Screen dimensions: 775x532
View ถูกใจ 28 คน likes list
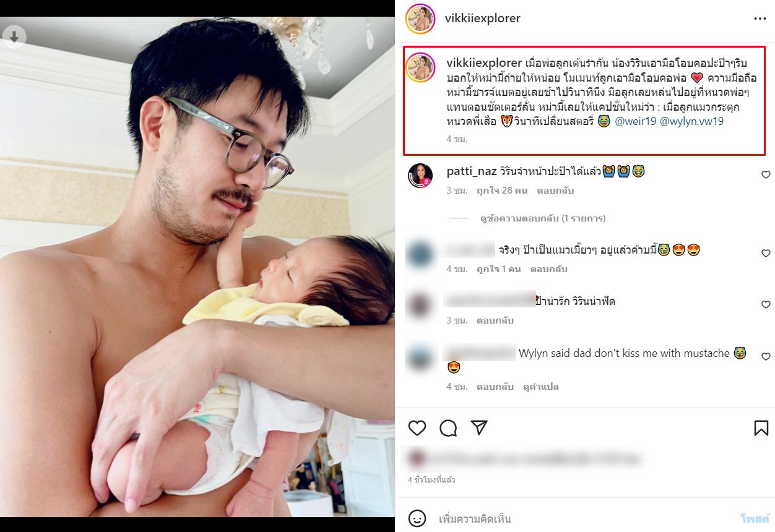pyautogui.click(x=502, y=191)
